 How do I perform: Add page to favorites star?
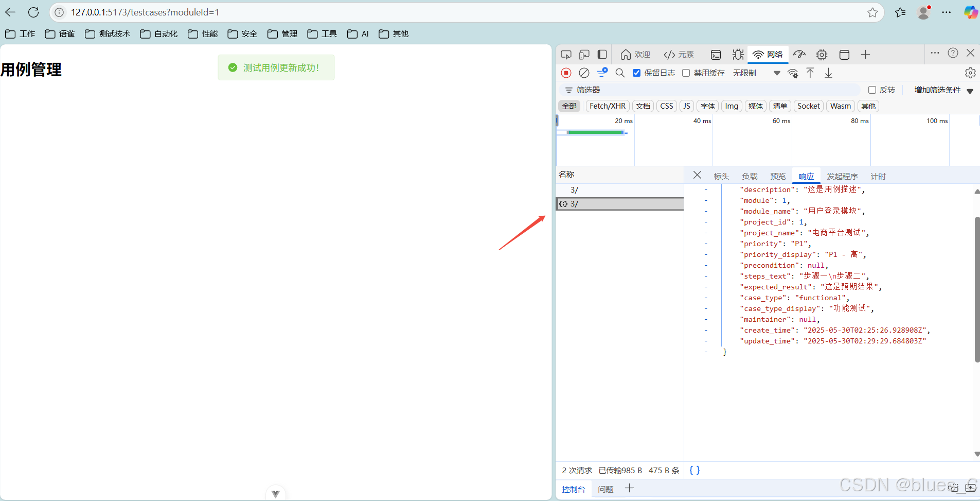point(872,12)
